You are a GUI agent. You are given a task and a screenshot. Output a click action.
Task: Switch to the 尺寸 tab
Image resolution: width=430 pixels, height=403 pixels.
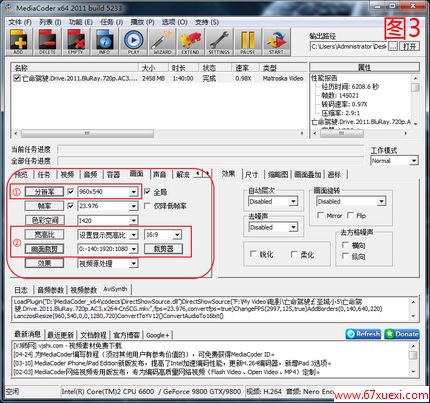pyautogui.click(x=252, y=174)
